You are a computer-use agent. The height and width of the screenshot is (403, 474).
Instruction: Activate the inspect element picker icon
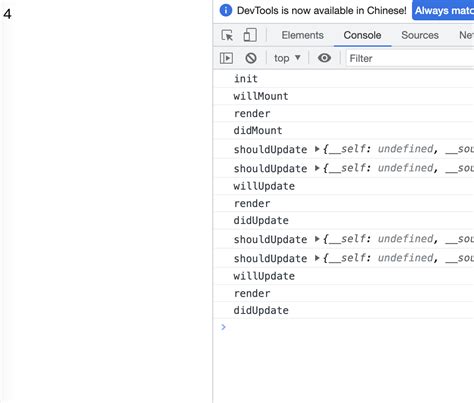[227, 35]
